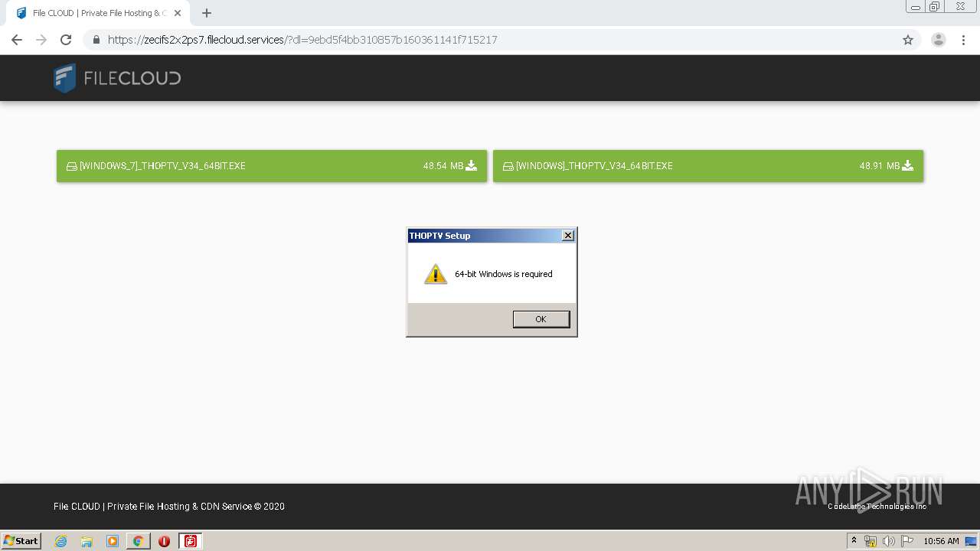View site information via padlock icon
This screenshot has width=980, height=551.
tap(96, 40)
